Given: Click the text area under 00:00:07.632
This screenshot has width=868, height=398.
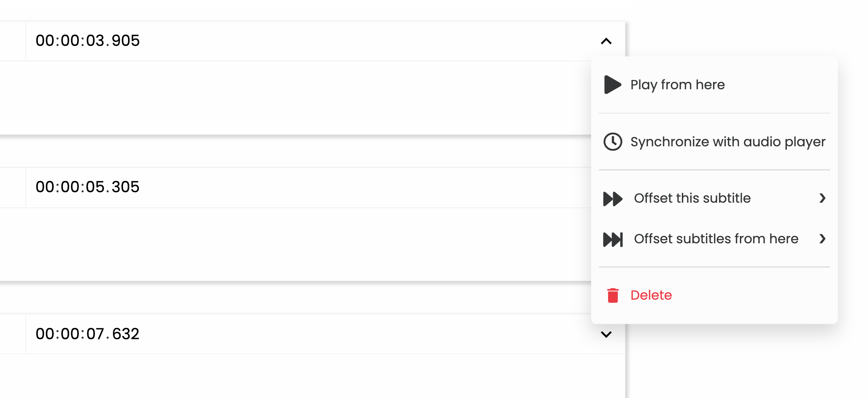Looking at the screenshot, I should pyautogui.click(x=312, y=376).
